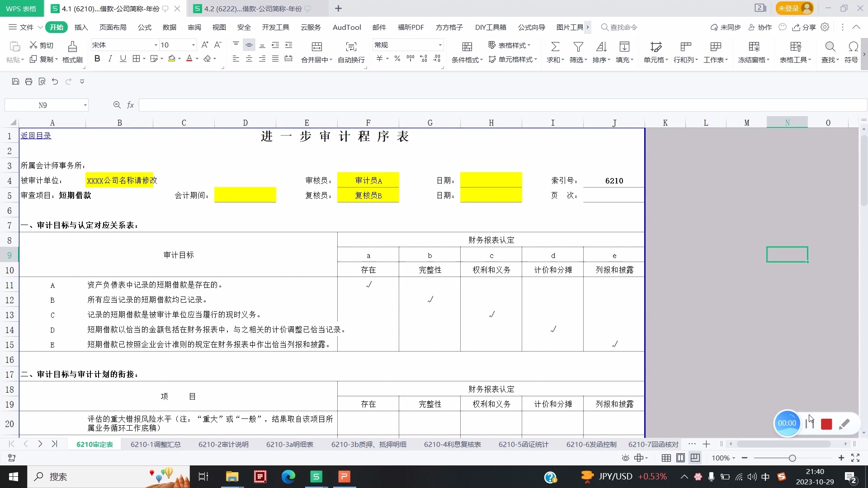
Task: Open Microsoft Edge from taskbar
Action: pyautogui.click(x=288, y=477)
